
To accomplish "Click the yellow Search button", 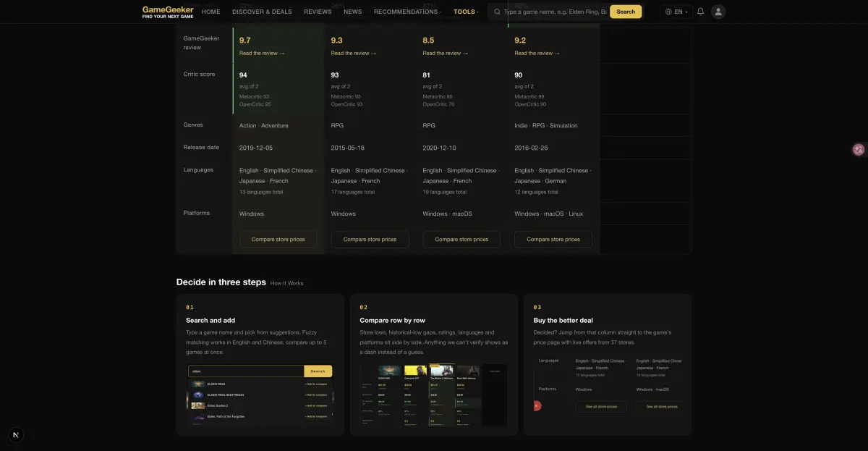I will pos(626,12).
